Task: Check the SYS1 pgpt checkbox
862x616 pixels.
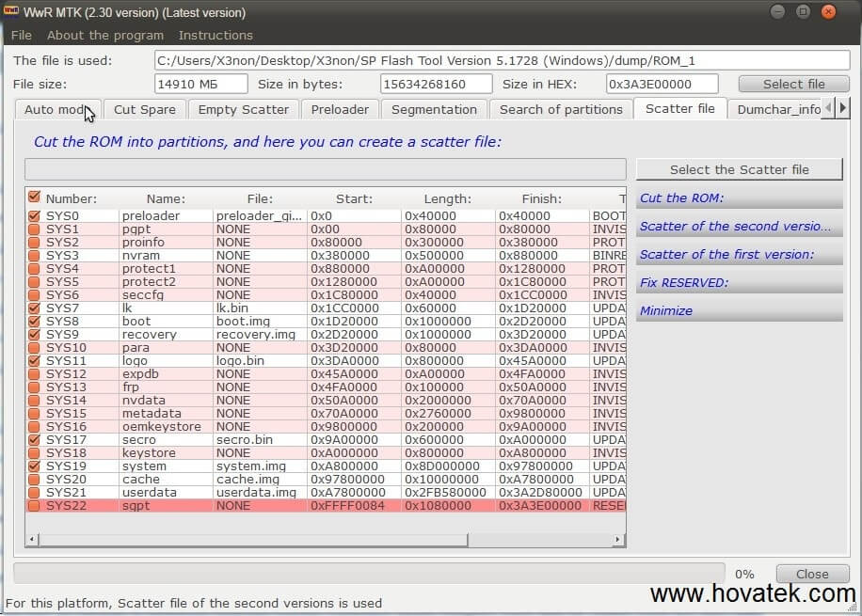Action: click(x=34, y=229)
